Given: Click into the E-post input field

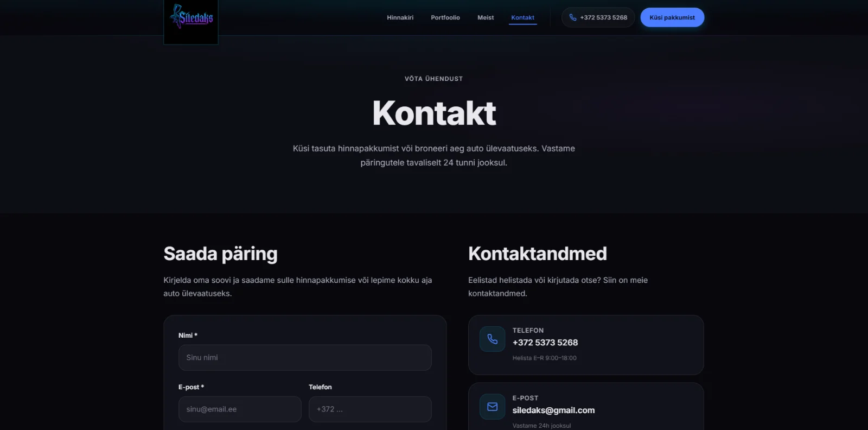Looking at the screenshot, I should point(240,409).
